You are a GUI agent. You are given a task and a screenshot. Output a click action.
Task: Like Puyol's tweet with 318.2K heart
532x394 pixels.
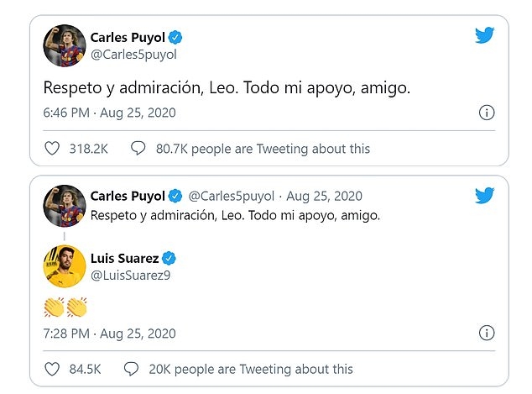coord(52,149)
